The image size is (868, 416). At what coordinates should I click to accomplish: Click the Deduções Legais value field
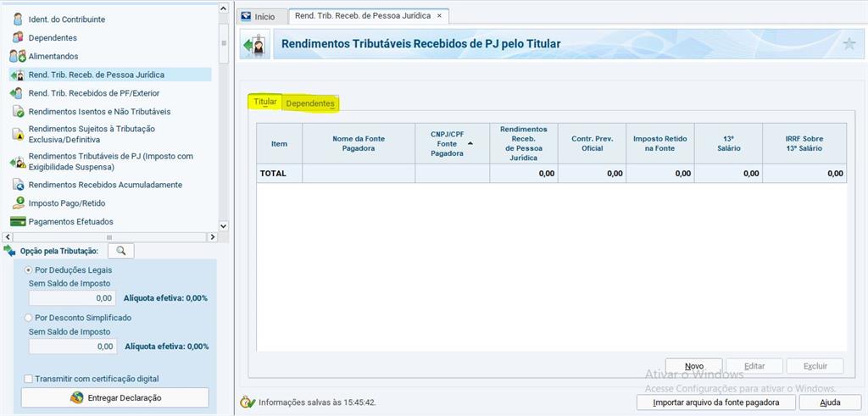point(73,298)
